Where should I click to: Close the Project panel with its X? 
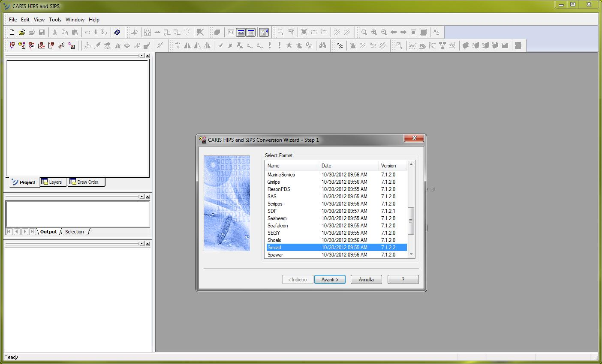tap(147, 56)
